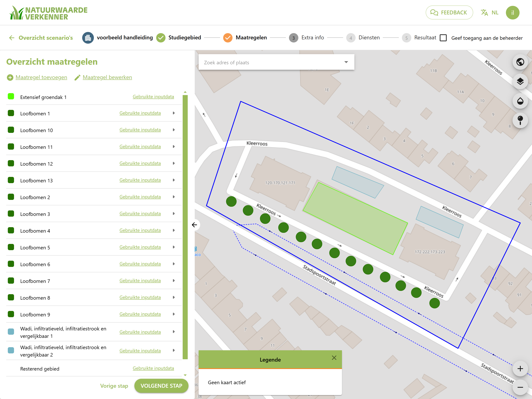Open Gebruikte inputdata for Extensief groendak 1
The height and width of the screenshot is (399, 532).
point(153,96)
